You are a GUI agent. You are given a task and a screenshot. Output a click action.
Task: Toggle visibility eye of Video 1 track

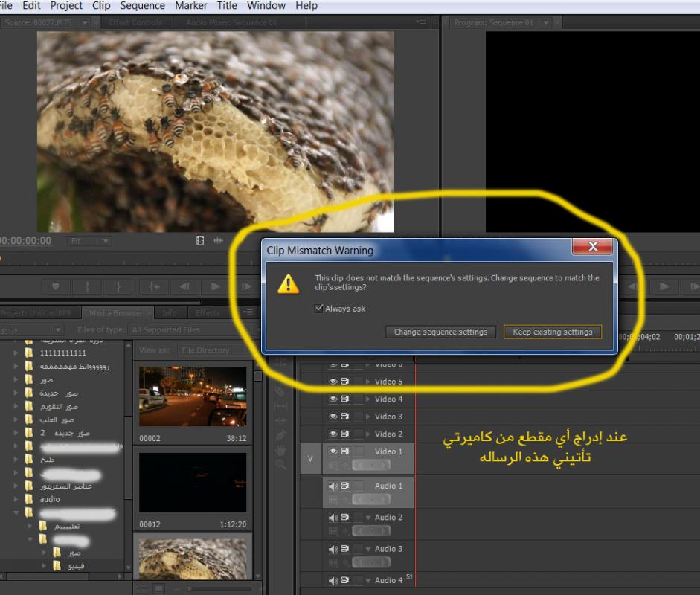pos(333,451)
